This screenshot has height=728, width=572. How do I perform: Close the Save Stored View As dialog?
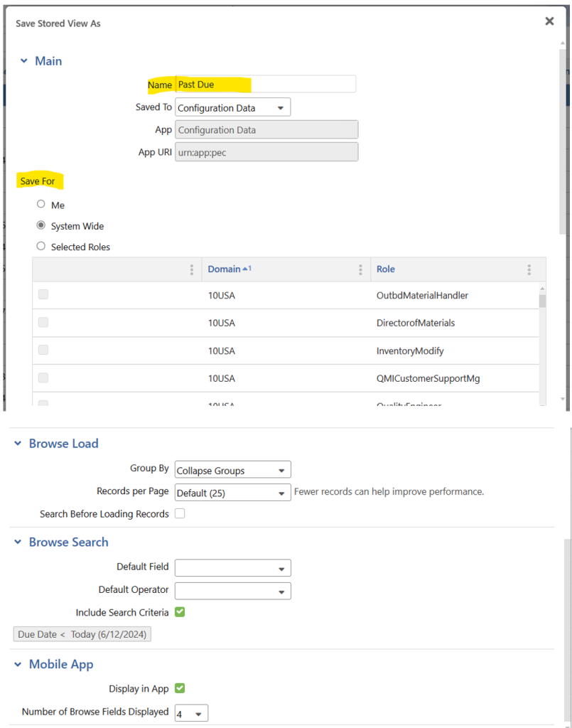point(549,21)
